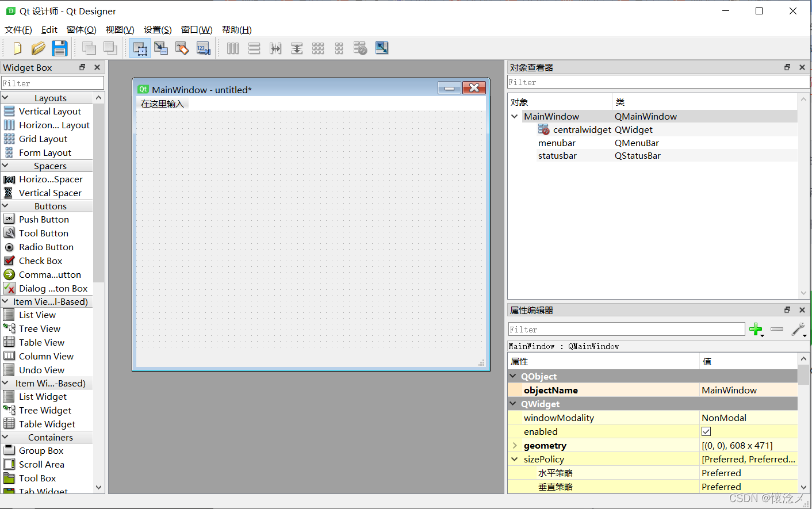
Task: Click the Open form folder icon
Action: click(39, 48)
